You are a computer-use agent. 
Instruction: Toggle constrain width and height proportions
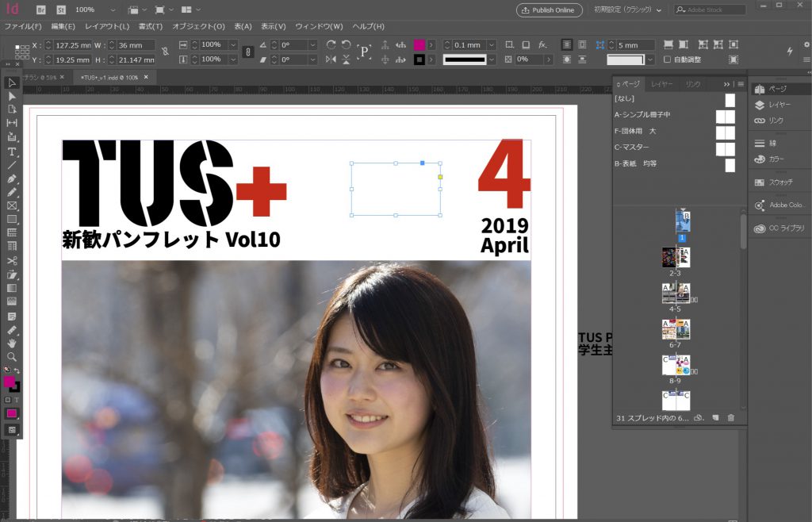pyautogui.click(x=165, y=52)
